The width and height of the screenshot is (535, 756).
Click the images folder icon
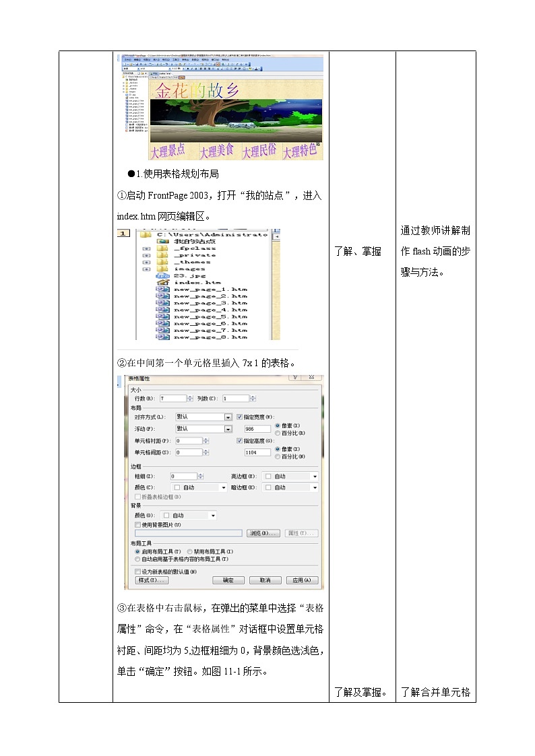(x=164, y=269)
